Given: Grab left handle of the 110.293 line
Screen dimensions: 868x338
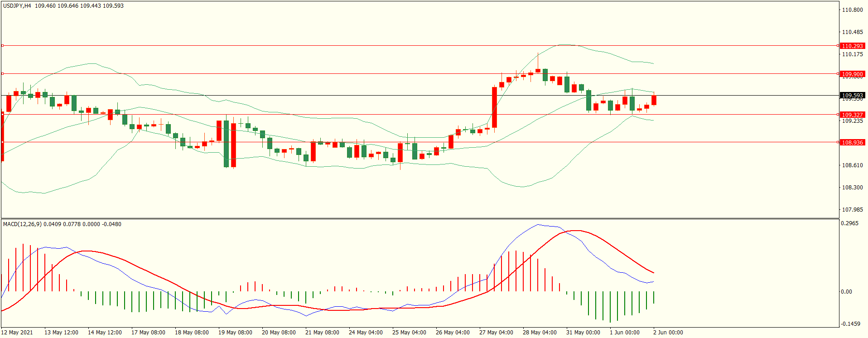Looking at the screenshot, I should (2, 46).
